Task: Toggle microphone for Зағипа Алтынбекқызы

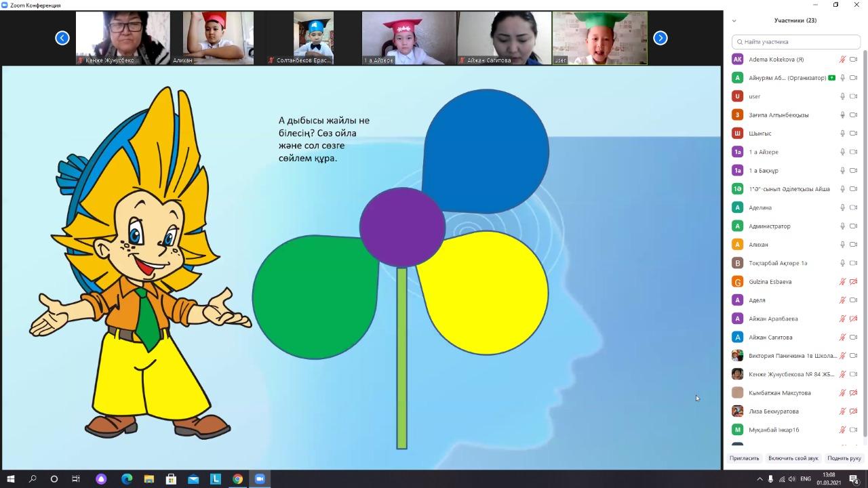Action: point(843,115)
